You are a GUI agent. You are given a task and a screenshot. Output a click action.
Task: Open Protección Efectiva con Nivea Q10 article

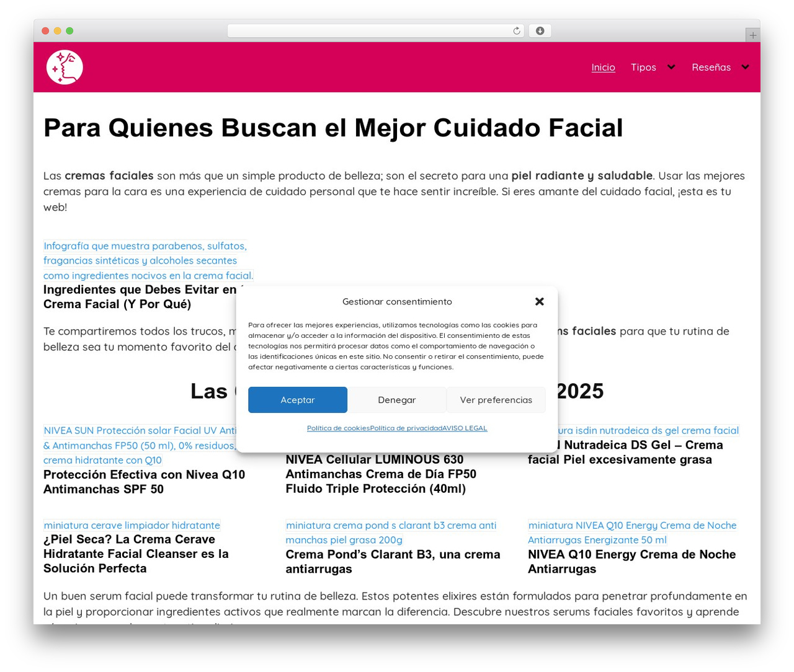tap(144, 482)
